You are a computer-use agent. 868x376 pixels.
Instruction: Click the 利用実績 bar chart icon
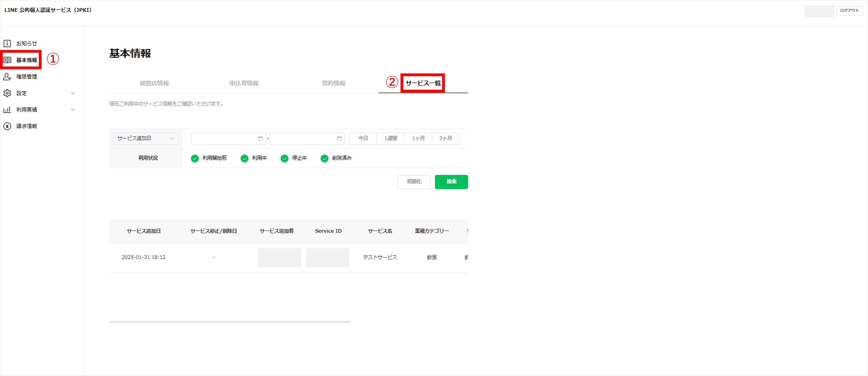tap(7, 109)
